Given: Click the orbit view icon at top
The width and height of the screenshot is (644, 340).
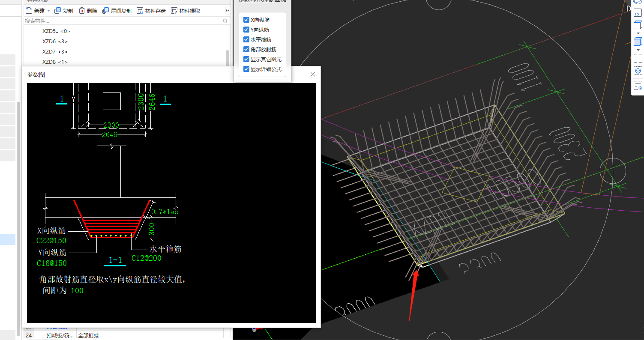Looking at the screenshot, I should 638,2.
